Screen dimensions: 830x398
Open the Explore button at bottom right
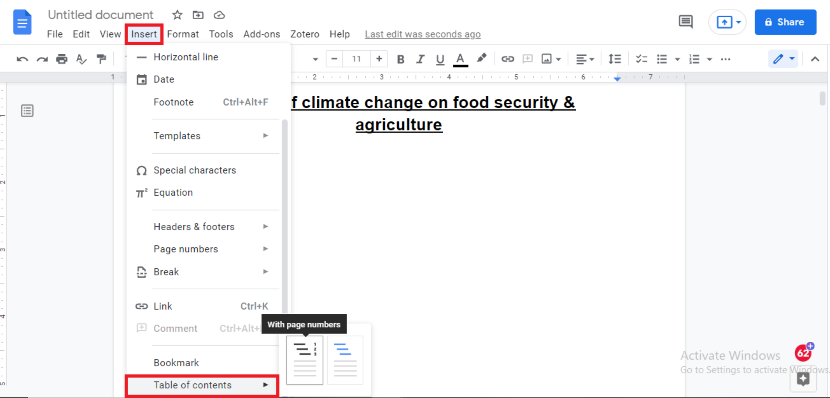pos(803,378)
